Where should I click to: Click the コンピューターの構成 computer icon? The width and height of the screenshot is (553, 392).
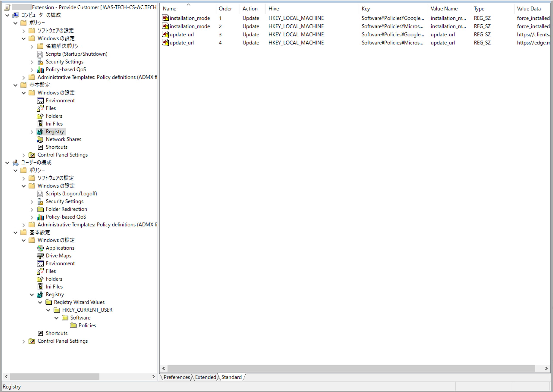point(16,15)
